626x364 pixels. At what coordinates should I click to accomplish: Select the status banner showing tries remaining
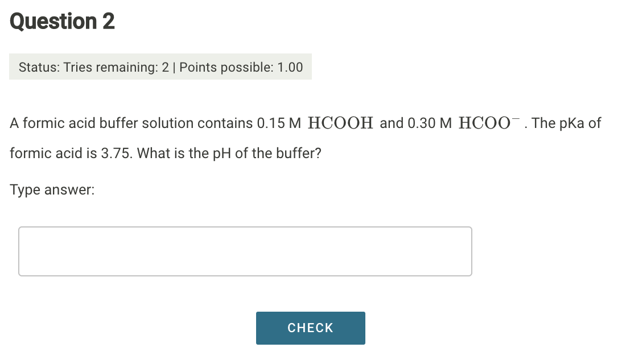coord(160,67)
